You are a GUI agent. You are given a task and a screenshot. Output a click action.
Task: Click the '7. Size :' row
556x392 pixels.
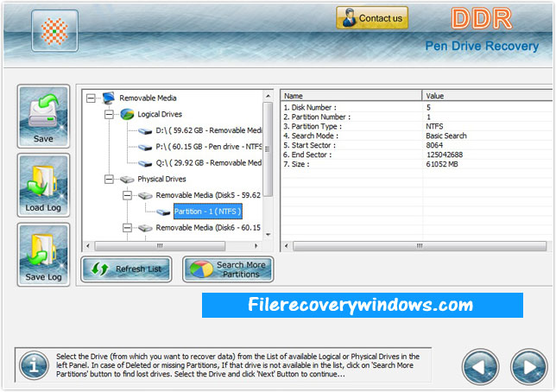(417, 164)
